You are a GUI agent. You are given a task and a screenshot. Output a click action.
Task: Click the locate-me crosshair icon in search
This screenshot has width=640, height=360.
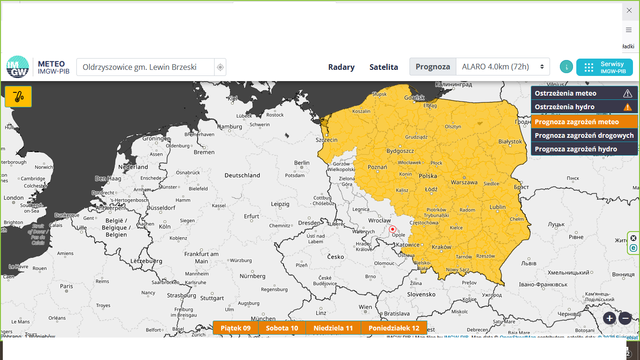coord(220,67)
